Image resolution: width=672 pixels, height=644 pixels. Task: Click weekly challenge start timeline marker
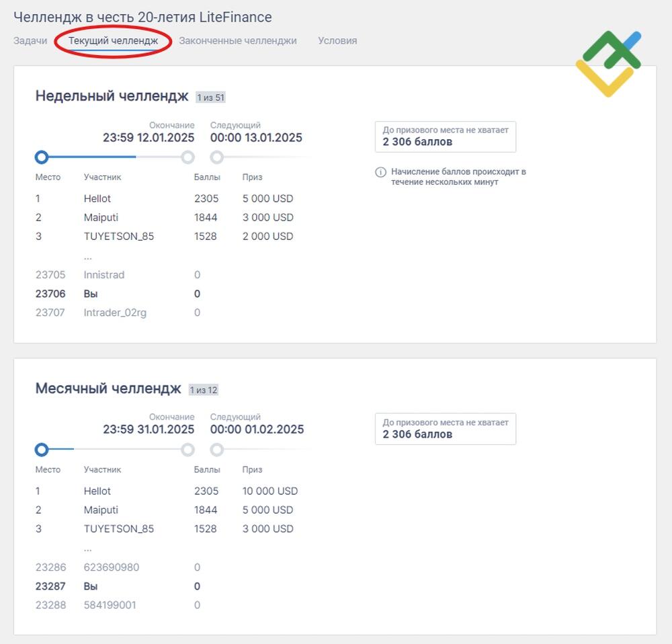click(x=42, y=157)
